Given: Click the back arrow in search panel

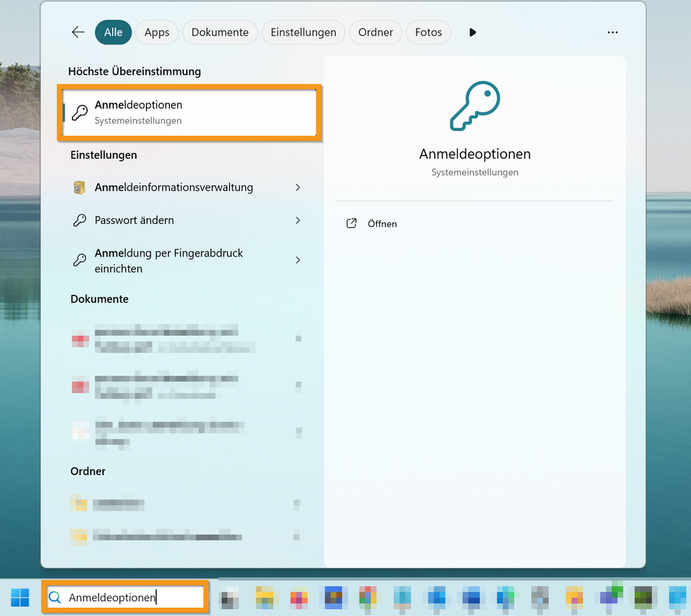Looking at the screenshot, I should click(78, 32).
